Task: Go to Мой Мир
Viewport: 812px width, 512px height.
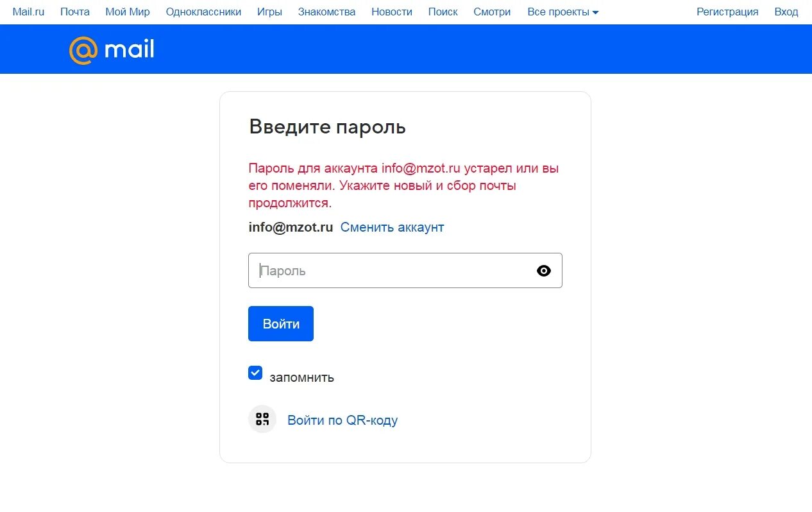Action: (128, 12)
